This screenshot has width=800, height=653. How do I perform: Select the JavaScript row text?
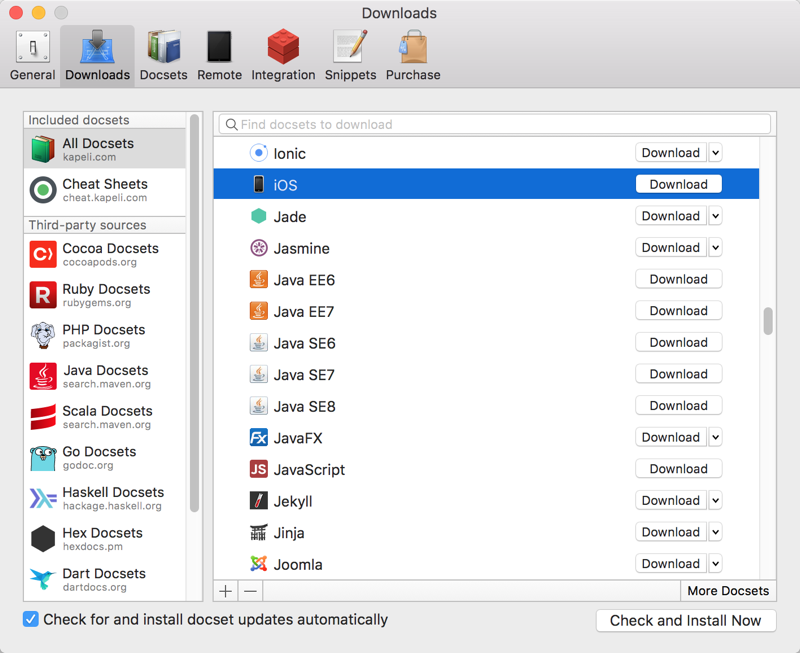click(x=309, y=469)
